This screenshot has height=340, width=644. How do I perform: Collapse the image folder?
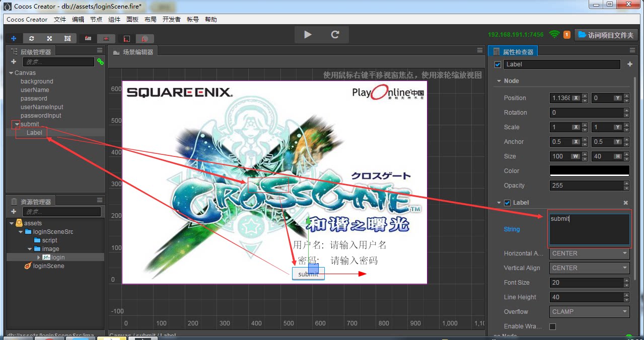(x=30, y=249)
